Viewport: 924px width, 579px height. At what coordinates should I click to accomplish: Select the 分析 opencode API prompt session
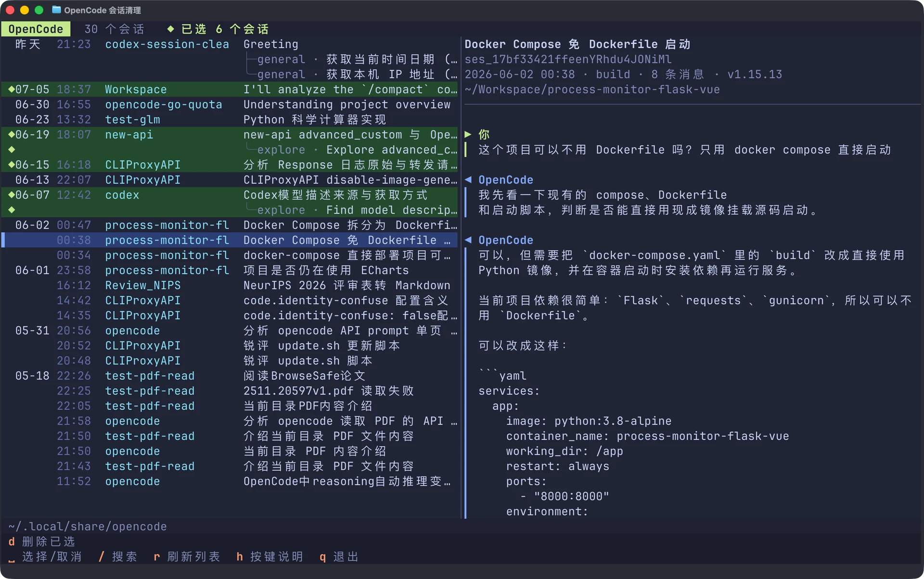click(230, 331)
